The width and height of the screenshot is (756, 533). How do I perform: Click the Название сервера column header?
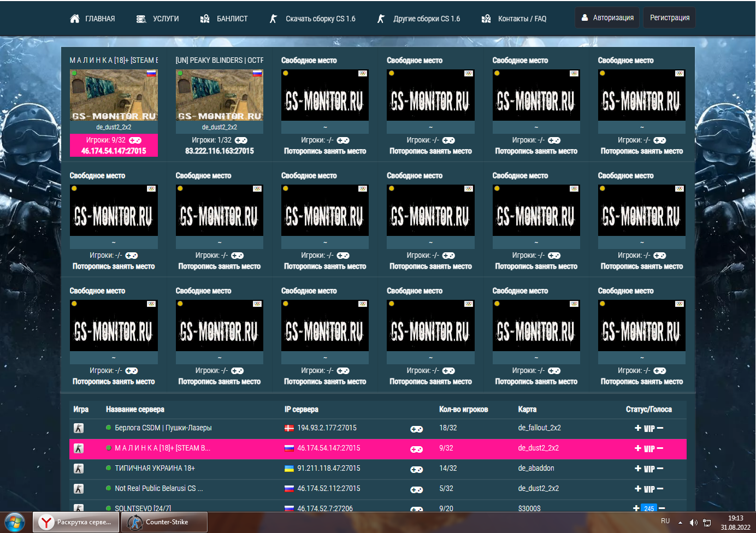[x=135, y=410]
